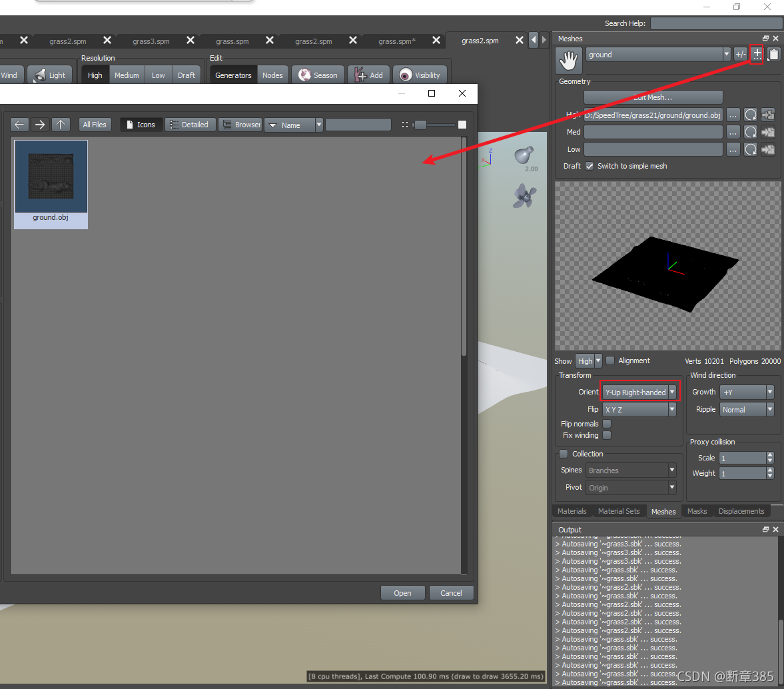The image size is (784, 689).
Task: Click the Search Help input field
Action: [717, 23]
